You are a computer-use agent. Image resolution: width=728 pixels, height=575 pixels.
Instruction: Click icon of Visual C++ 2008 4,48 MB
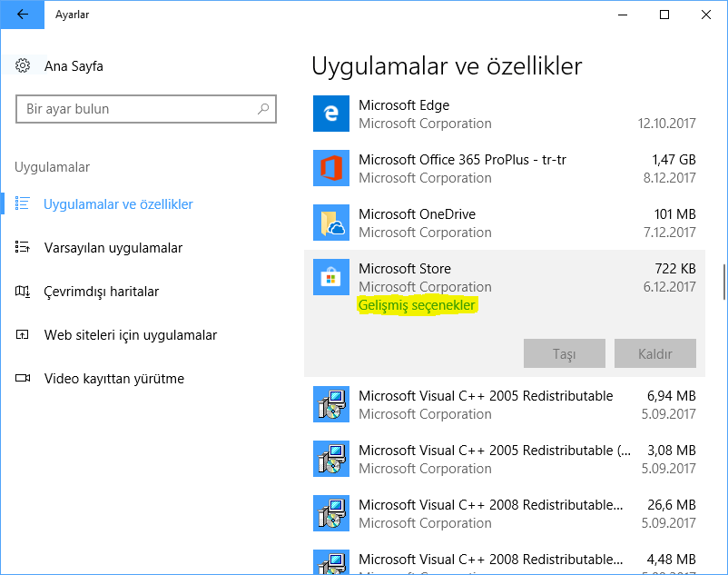click(x=331, y=562)
